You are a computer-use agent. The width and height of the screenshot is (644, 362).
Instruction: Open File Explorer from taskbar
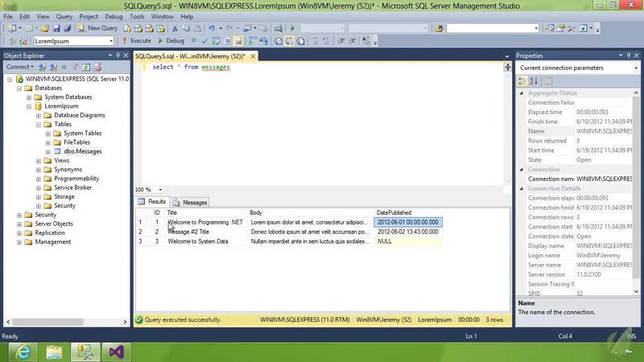(x=54, y=352)
